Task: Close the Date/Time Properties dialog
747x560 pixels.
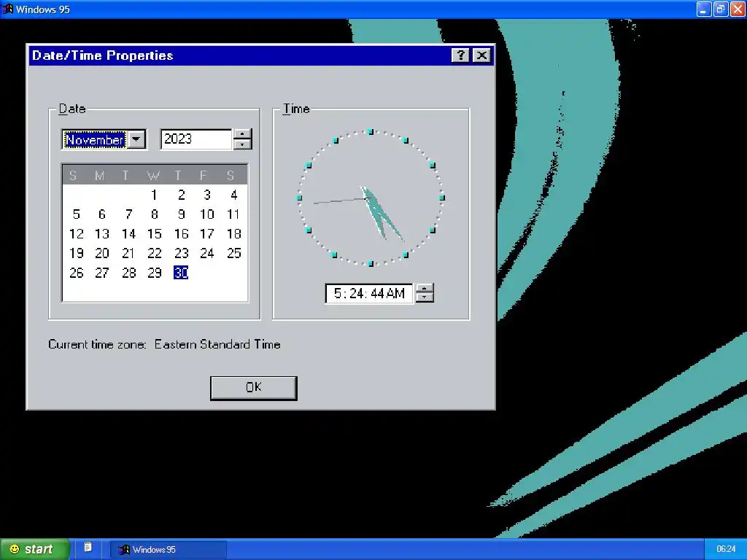Action: pyautogui.click(x=481, y=55)
